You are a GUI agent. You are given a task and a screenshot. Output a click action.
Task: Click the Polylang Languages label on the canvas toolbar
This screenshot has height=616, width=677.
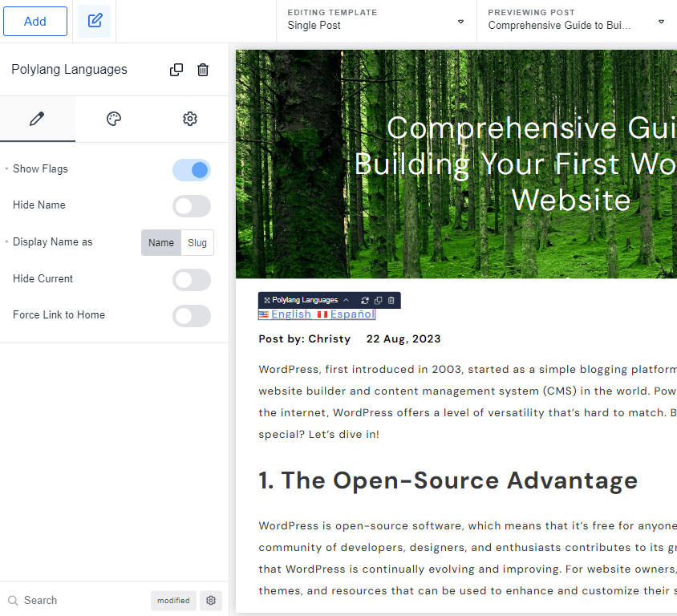coord(305,300)
